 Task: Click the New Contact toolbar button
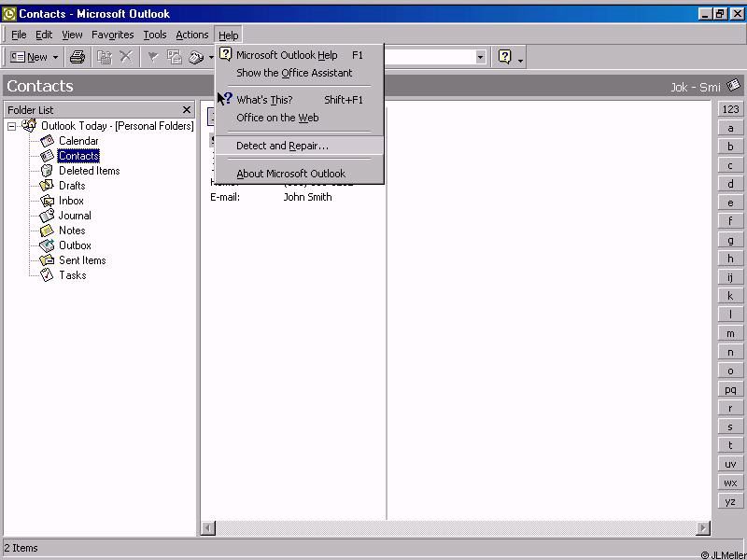[29, 57]
